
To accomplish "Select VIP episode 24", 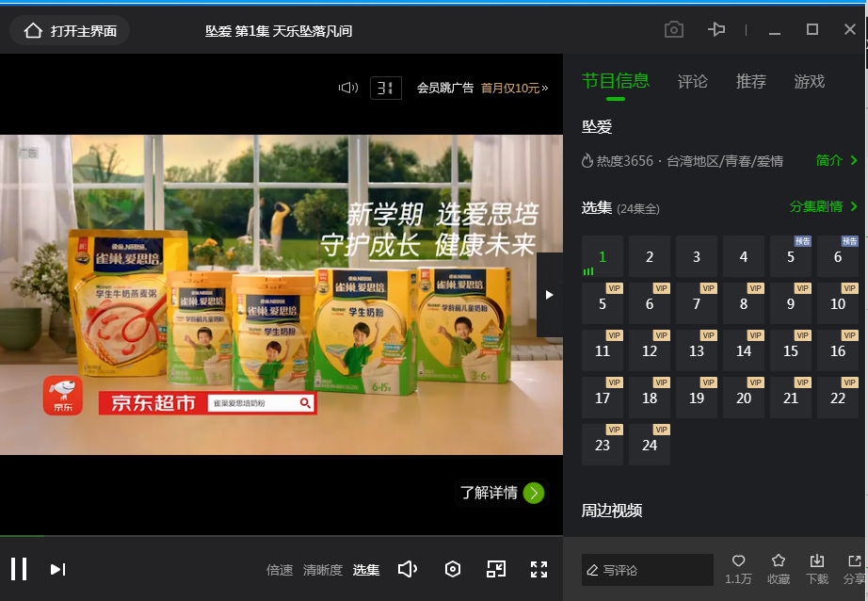I will [x=650, y=445].
